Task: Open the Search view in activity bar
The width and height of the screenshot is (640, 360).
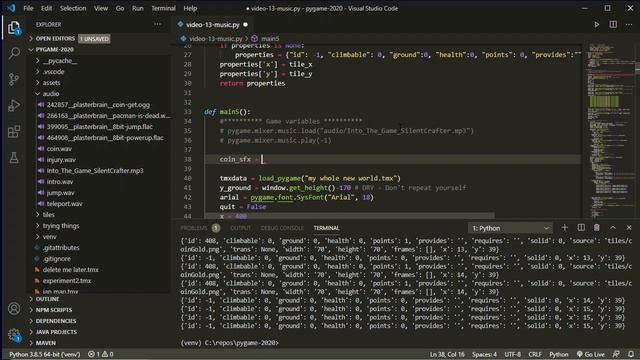Action: (14, 53)
